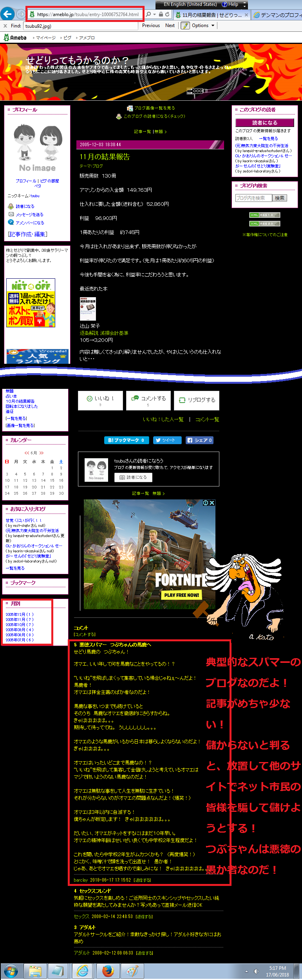Click inside the Find text field
Viewport: 302px width, 980px height.
81,26
